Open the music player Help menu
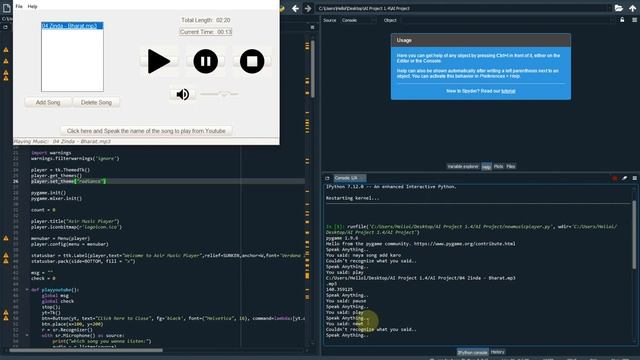640x360 pixels. coord(32,7)
